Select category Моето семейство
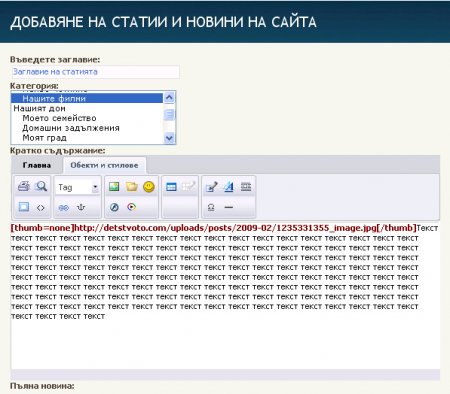Screen dimensions: 450x394 [87, 118]
